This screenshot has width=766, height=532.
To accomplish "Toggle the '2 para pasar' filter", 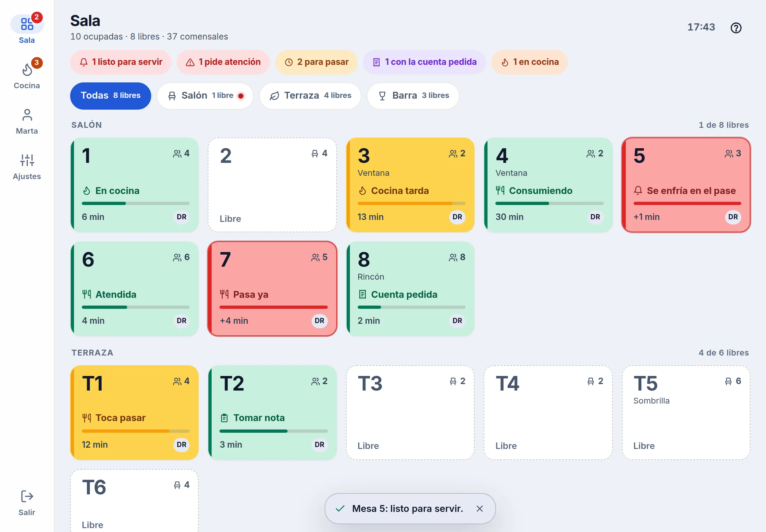I will (x=316, y=62).
